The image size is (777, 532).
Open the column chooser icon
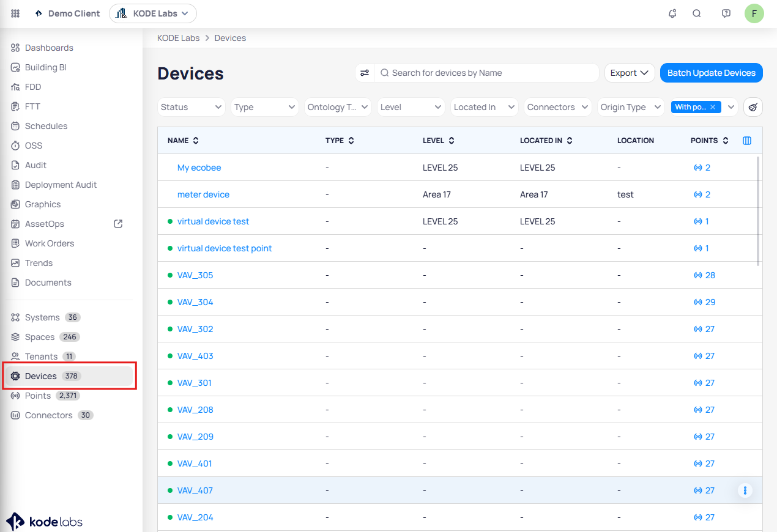click(x=746, y=141)
